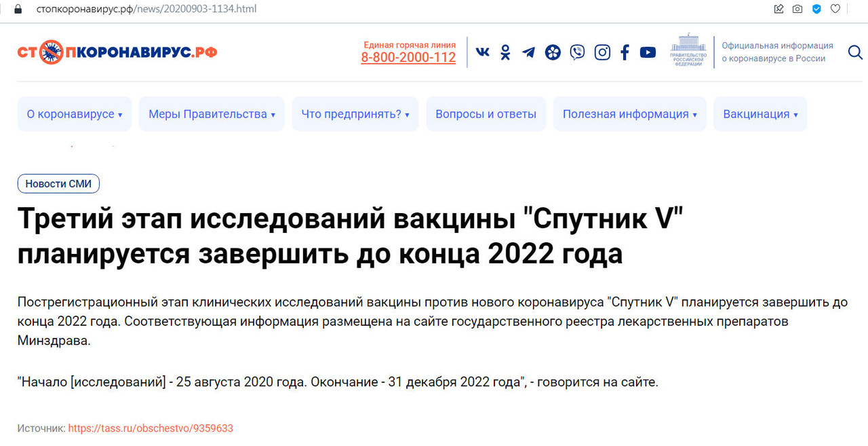
Task: Click 'Официальная информация о коронавирусе в России' text
Action: point(777,52)
